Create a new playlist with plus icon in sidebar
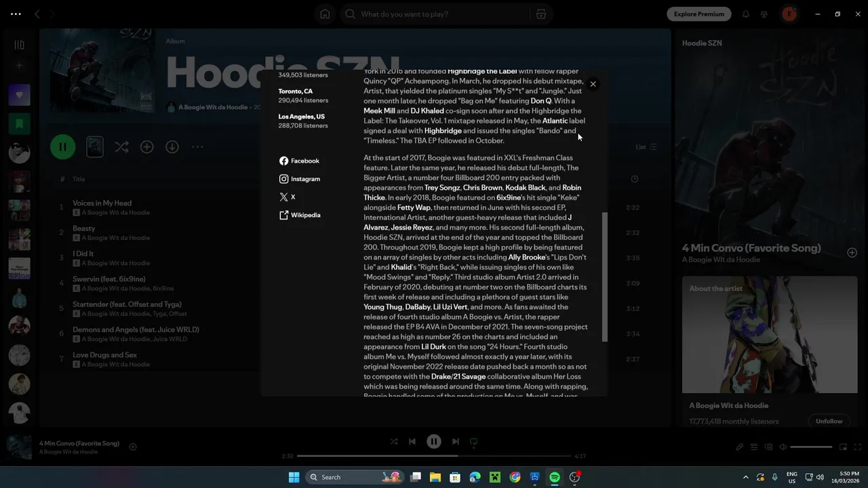The width and height of the screenshot is (868, 488). coord(19,66)
